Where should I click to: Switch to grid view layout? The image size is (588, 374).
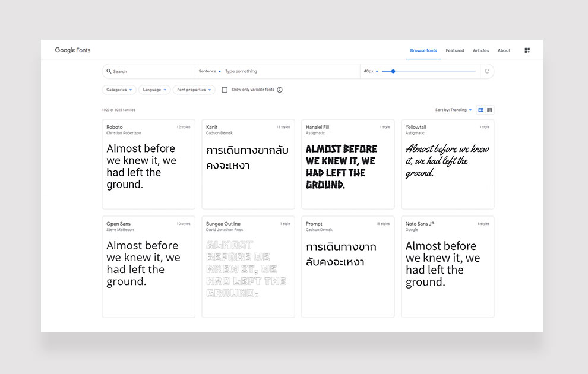pos(481,110)
